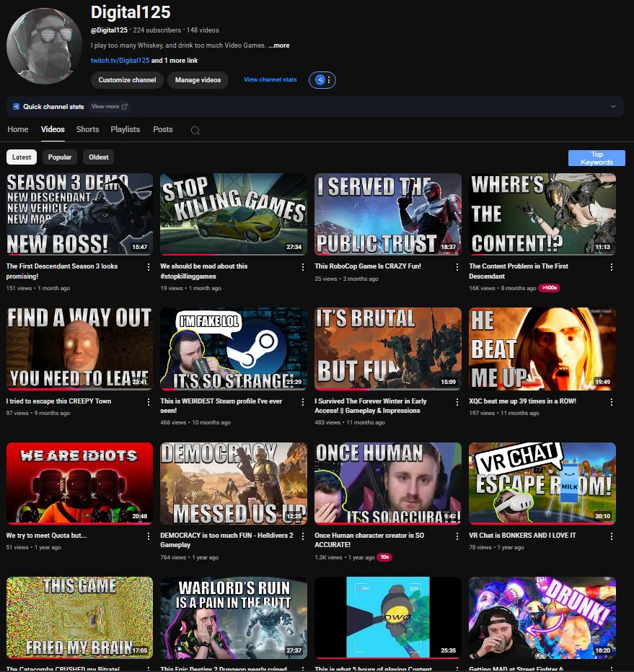Click the Top Keywords button
Image resolution: width=634 pixels, height=672 pixels.
[x=596, y=158]
